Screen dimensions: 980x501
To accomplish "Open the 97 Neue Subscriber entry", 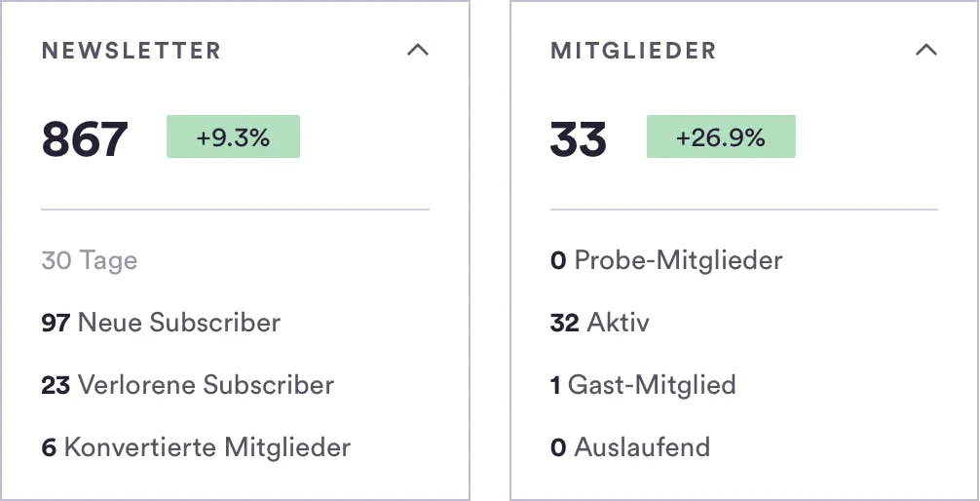I will [x=161, y=323].
